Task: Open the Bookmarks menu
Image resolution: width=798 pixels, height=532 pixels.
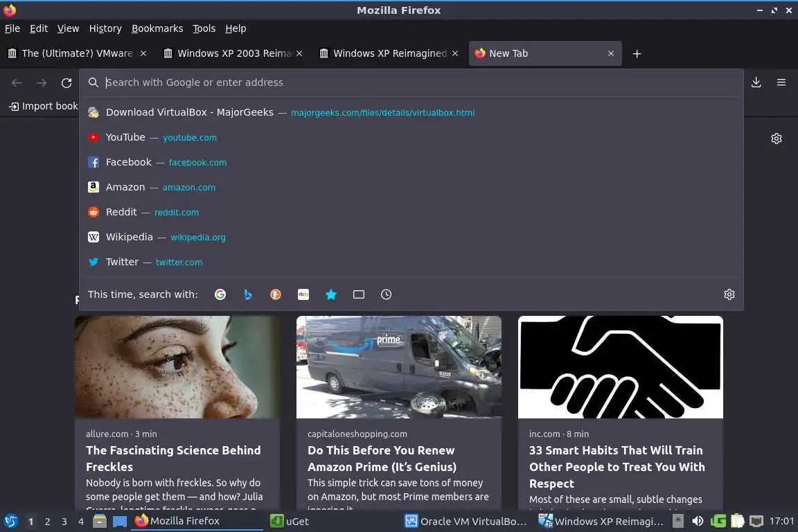Action: (x=157, y=28)
